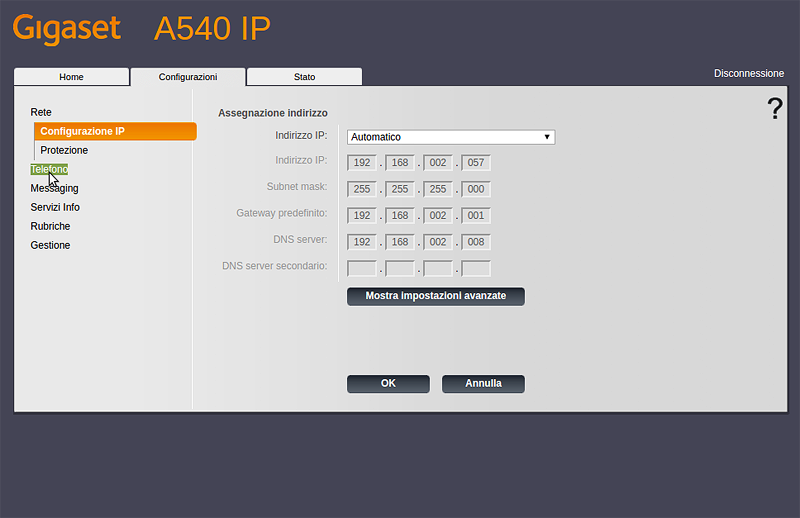Viewport: 800px width, 518px height.
Task: Click third octet of Gateway predefinito 002
Action: (x=438, y=215)
